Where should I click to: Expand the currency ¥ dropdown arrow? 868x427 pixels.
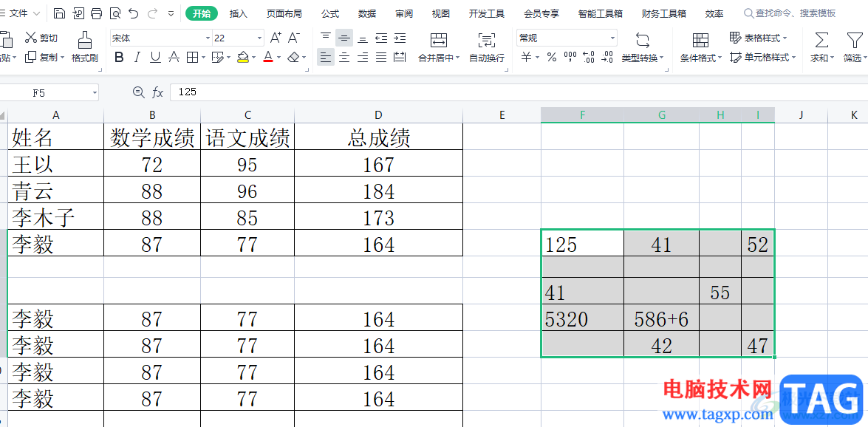point(537,57)
